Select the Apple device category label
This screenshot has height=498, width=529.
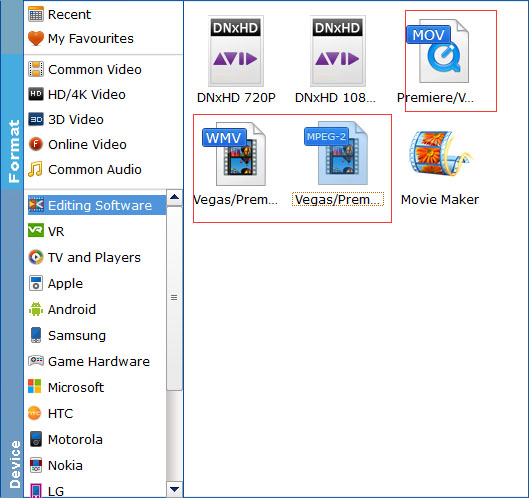tap(65, 284)
